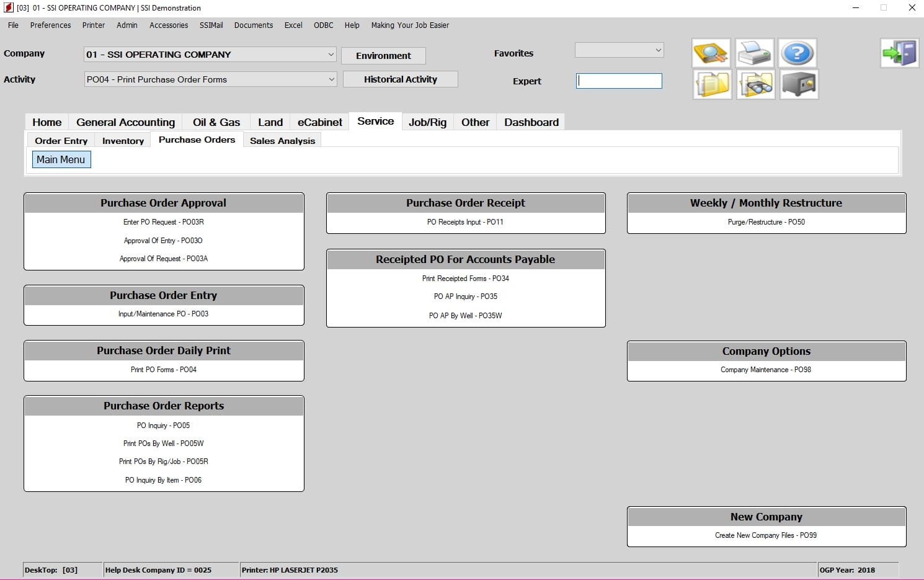The image size is (924, 580).
Task: Click the exit door with green arrow icon
Action: click(900, 53)
